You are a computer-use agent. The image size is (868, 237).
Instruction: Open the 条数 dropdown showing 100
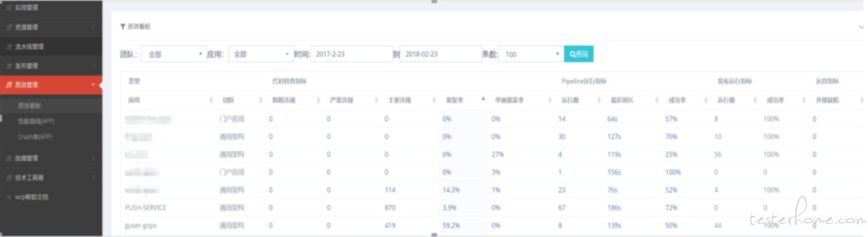[x=531, y=54]
